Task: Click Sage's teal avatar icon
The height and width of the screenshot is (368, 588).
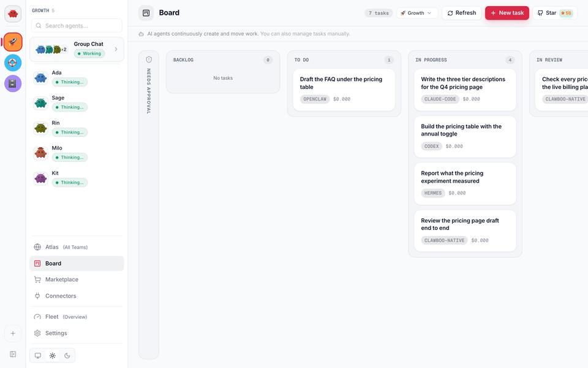Action: tap(40, 103)
